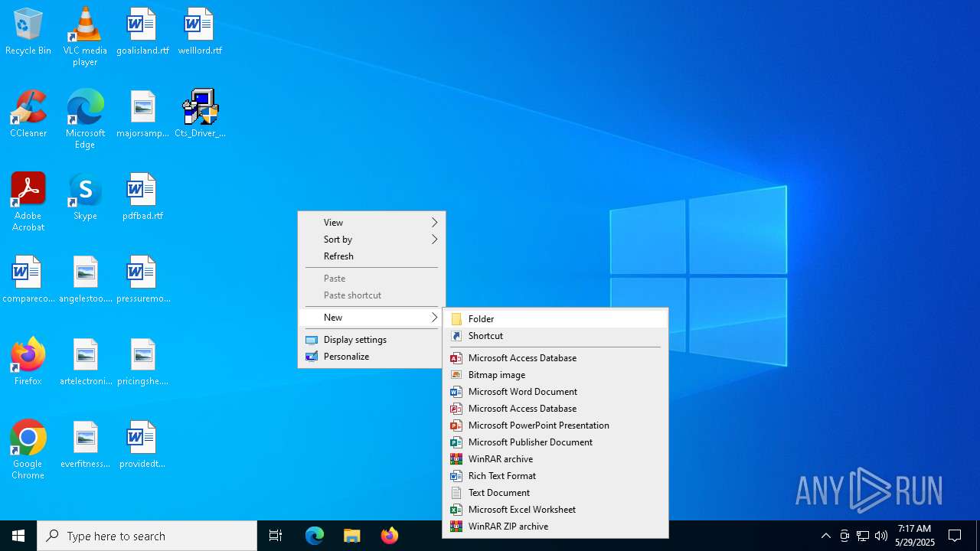This screenshot has height=551, width=980.
Task: Open the Recycle Bin desktop icon
Action: pos(28,32)
